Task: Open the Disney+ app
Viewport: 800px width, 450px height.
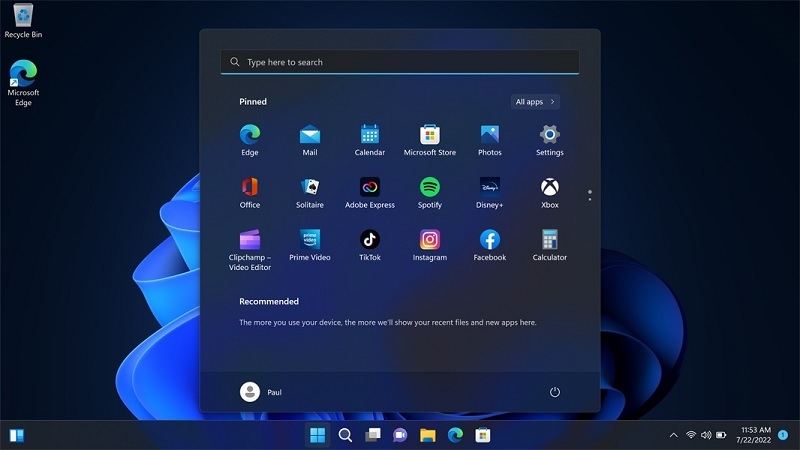Action: point(490,192)
